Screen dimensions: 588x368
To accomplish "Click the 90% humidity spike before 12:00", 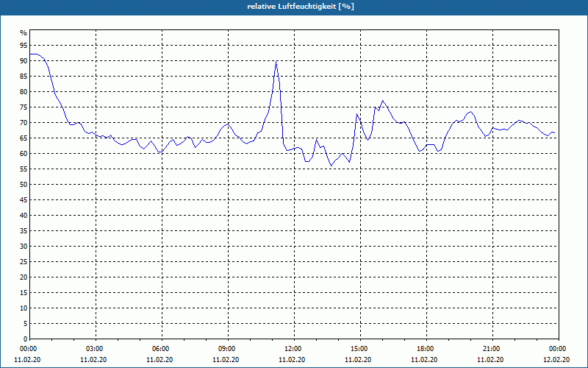I will pos(276,62).
